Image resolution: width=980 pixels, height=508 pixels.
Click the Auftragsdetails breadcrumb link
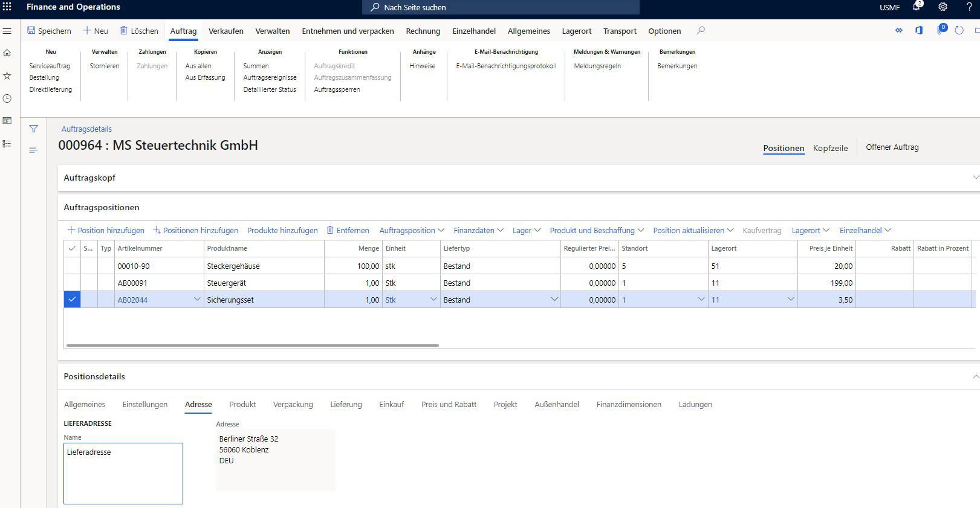click(x=86, y=129)
